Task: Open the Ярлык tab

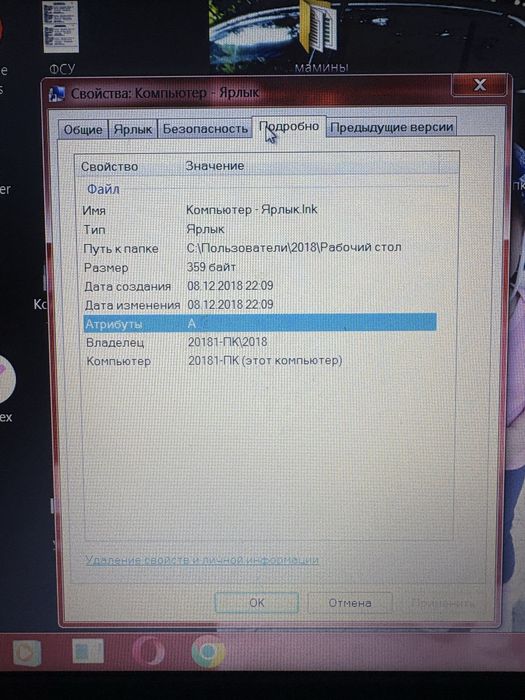Action: (133, 129)
